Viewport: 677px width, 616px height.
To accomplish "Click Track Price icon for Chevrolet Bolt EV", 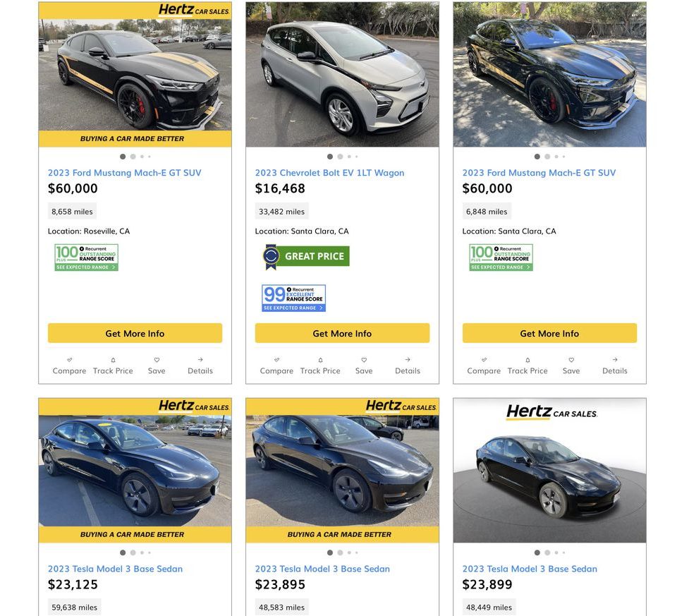I will (320, 360).
